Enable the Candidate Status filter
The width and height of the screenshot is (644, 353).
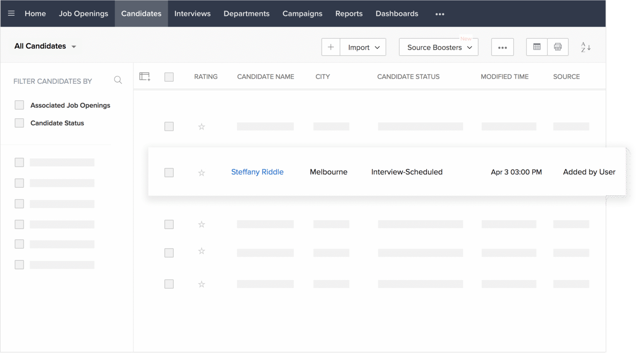pos(19,123)
